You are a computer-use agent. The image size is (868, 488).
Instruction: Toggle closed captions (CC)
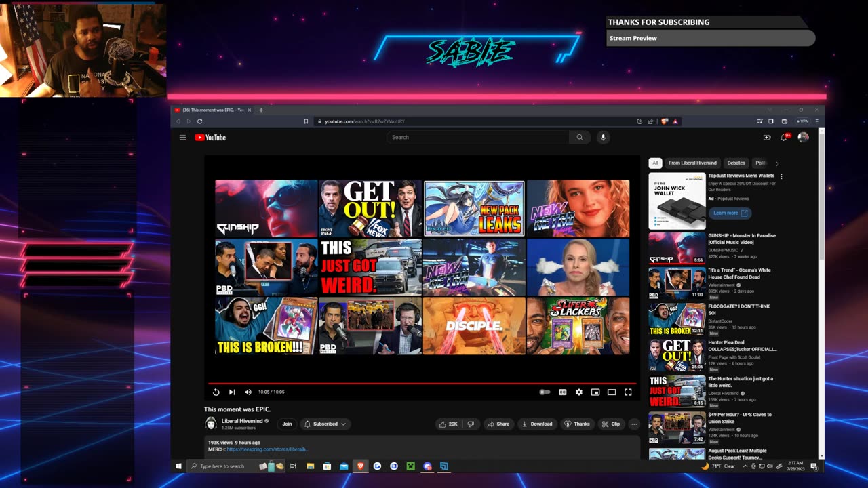[x=562, y=392]
